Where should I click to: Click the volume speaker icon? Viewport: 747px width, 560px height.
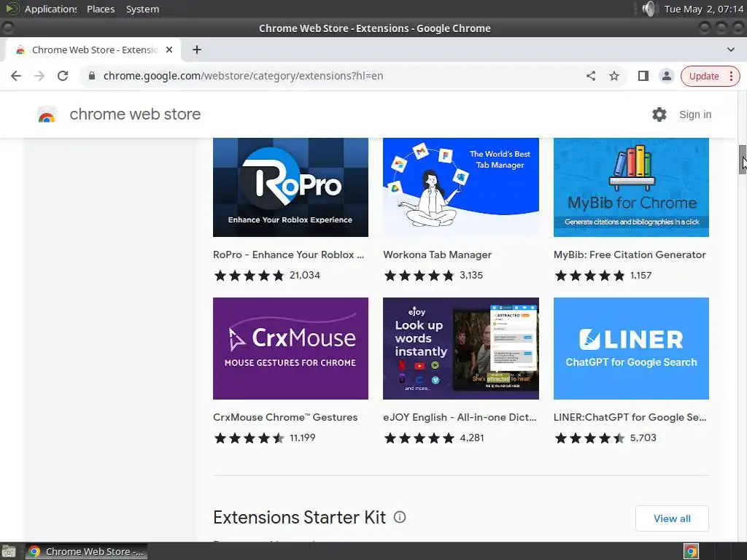click(x=649, y=9)
